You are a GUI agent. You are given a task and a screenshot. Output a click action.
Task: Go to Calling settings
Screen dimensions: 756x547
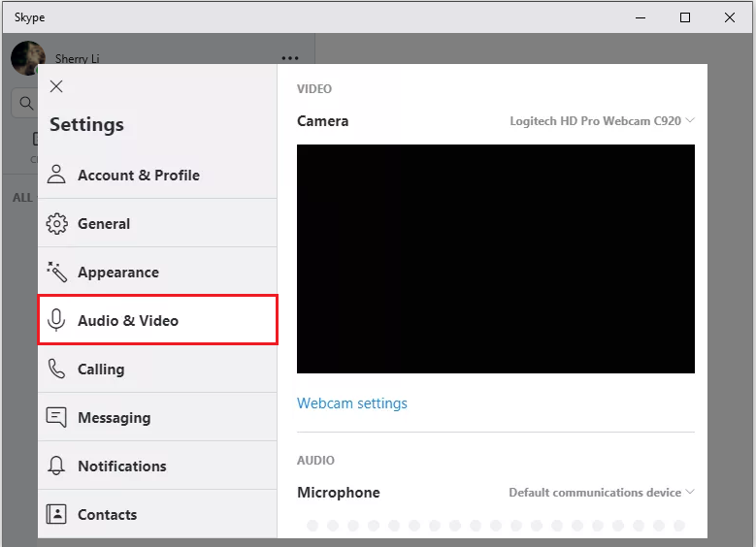pos(157,369)
